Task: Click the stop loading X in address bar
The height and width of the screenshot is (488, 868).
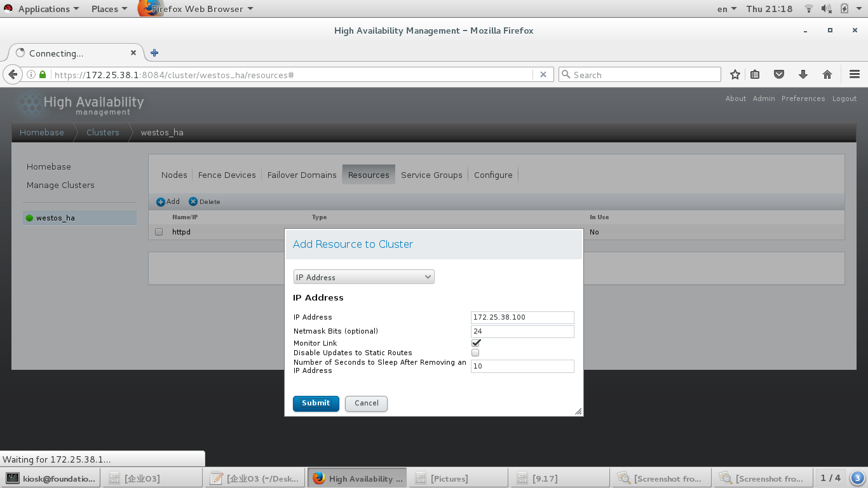Action: pos(543,74)
